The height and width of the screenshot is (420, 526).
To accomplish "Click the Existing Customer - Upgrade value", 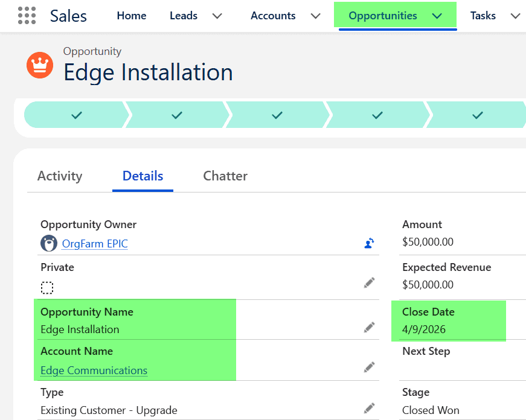I will tap(109, 410).
